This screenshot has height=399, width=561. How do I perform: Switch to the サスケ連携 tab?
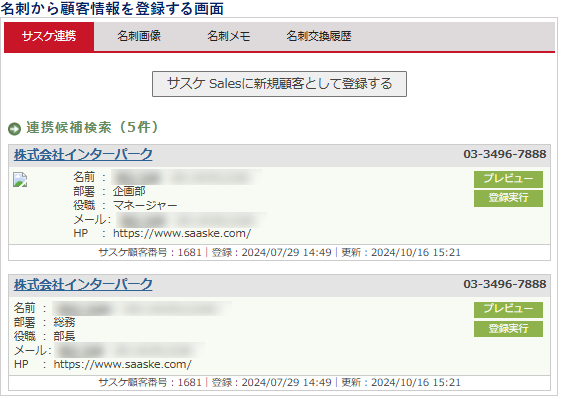coord(49,37)
